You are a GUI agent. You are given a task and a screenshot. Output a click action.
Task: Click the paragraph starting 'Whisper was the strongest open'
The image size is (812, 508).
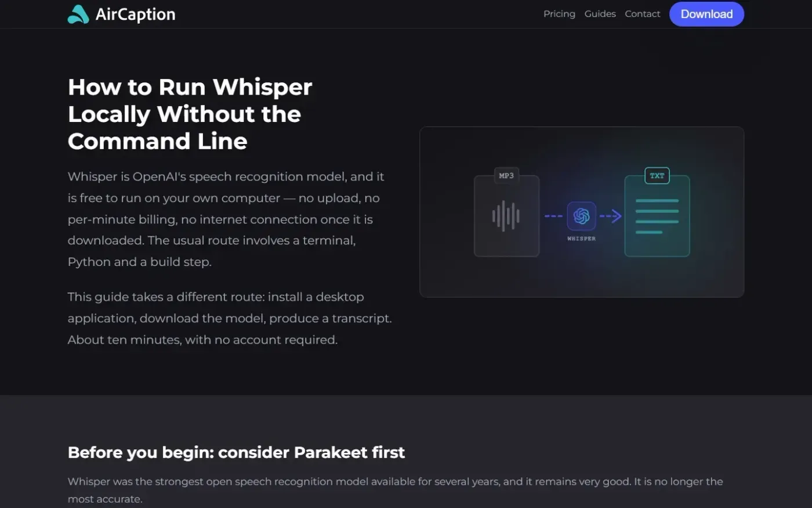(x=395, y=490)
